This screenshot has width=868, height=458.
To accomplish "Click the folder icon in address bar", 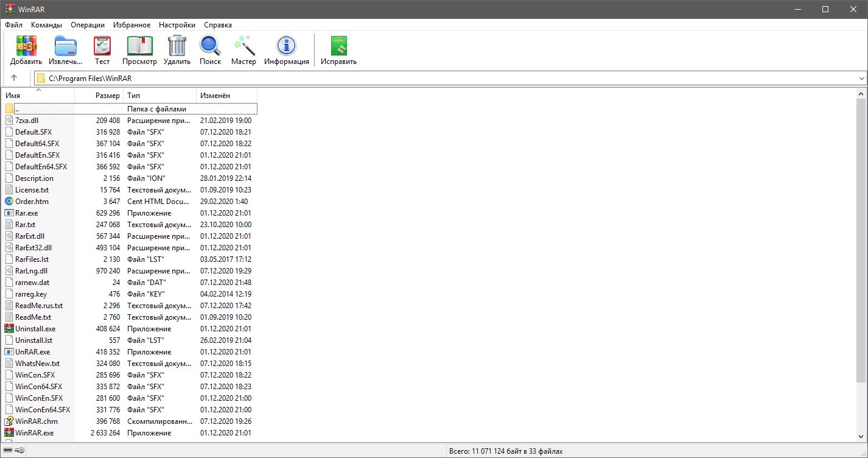I will 41,78.
